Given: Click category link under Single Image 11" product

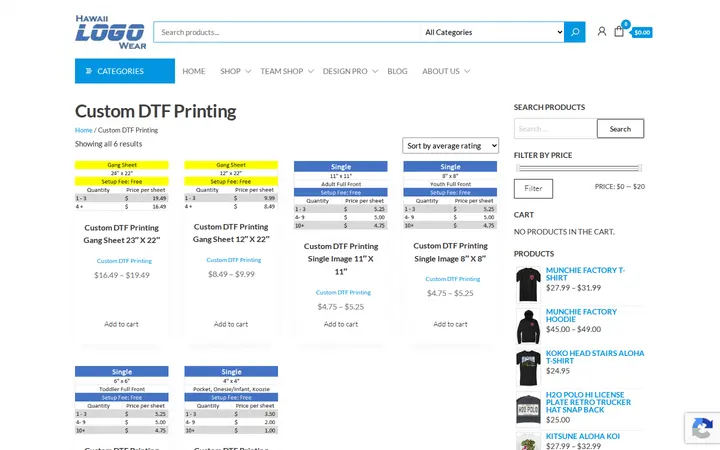Looking at the screenshot, I should click(343, 292).
